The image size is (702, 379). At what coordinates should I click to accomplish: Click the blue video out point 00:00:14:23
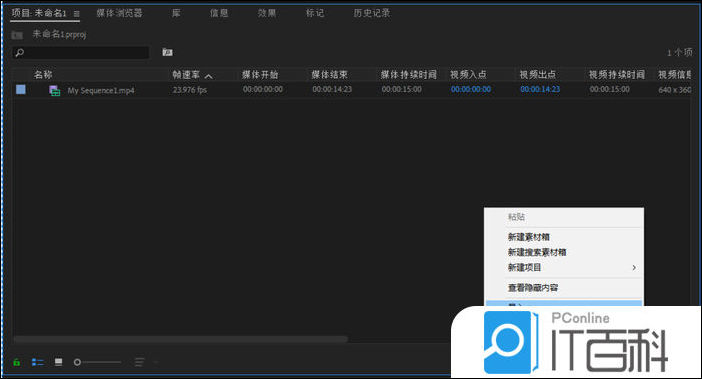[540, 89]
